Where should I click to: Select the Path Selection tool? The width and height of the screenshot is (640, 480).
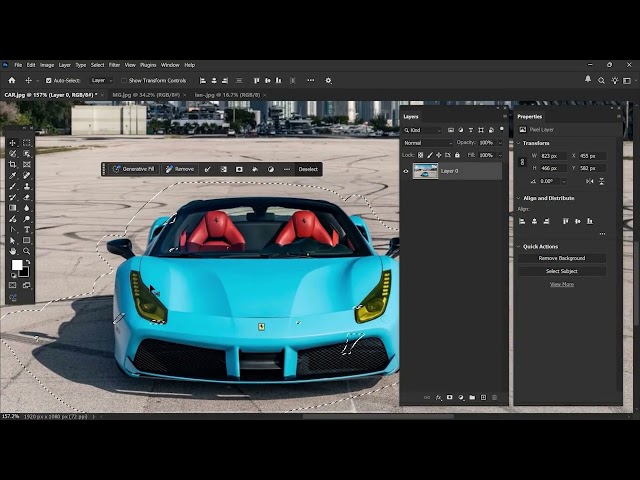point(13,240)
